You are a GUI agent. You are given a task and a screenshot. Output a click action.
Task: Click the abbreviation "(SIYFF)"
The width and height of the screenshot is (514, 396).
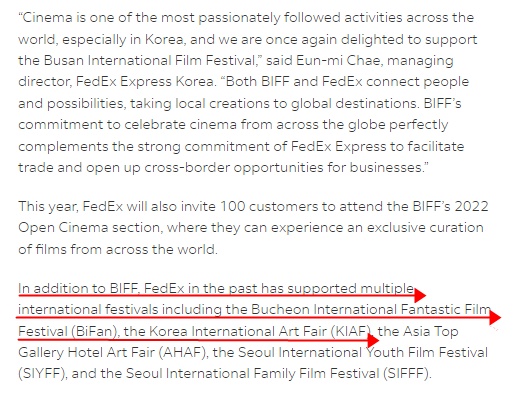click(x=43, y=374)
